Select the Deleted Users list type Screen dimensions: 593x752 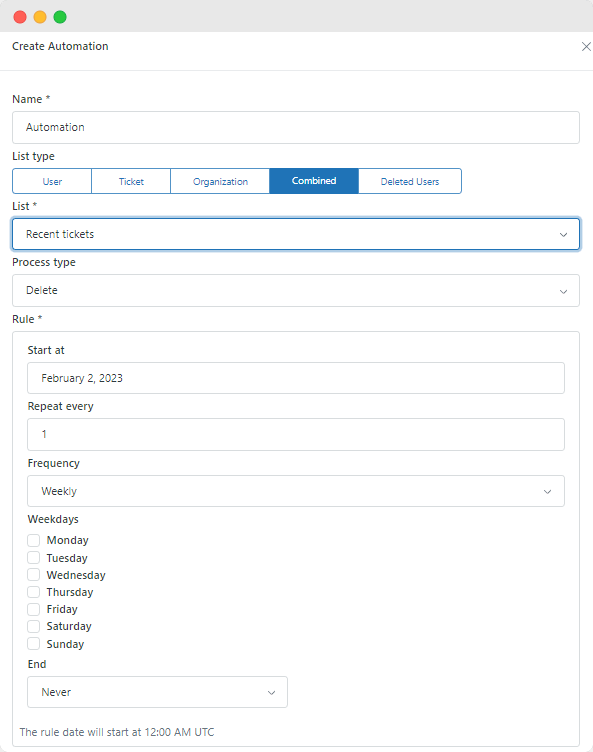[x=410, y=181]
